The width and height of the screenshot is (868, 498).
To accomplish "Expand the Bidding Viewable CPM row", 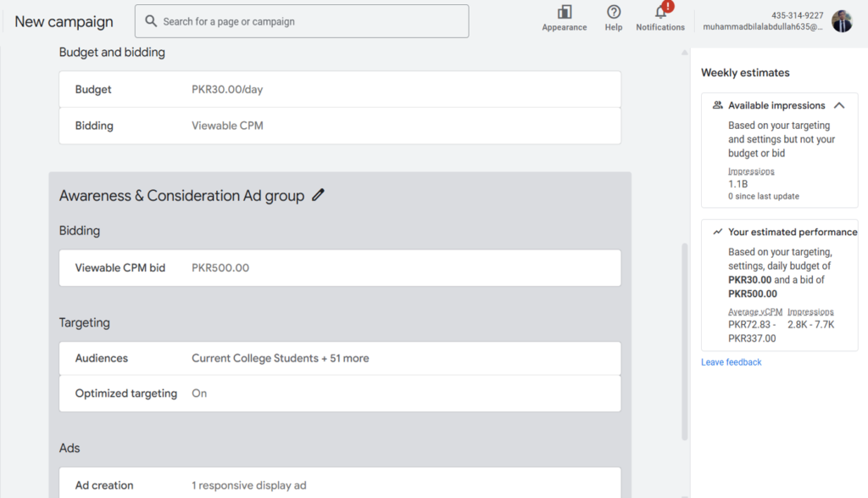I will coord(340,126).
